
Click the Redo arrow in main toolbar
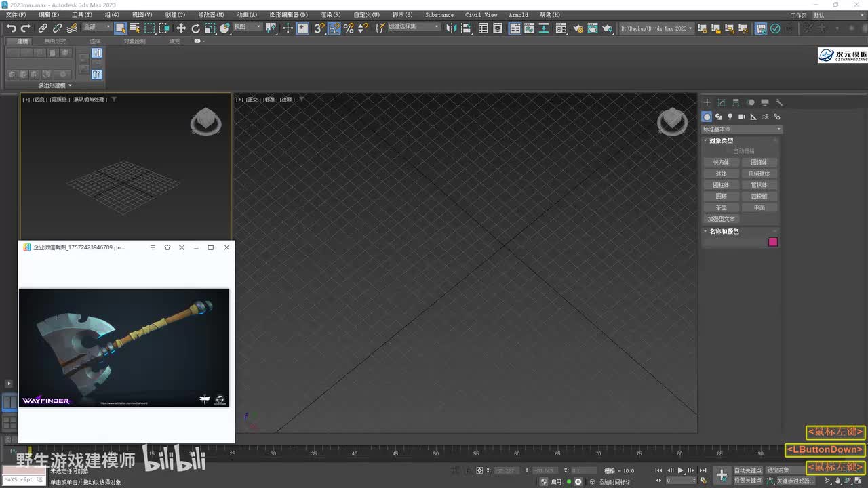pos(26,28)
